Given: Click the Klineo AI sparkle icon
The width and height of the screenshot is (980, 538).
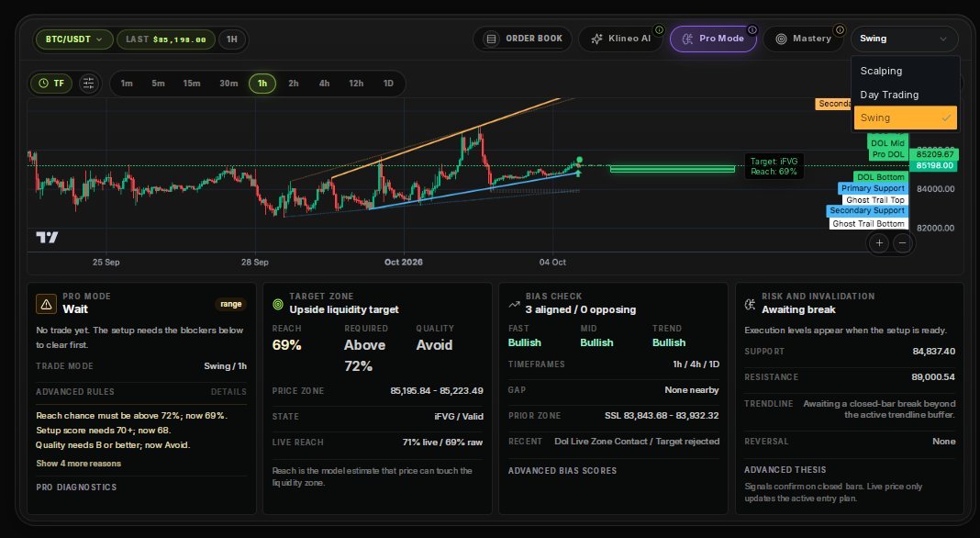Looking at the screenshot, I should [x=596, y=39].
